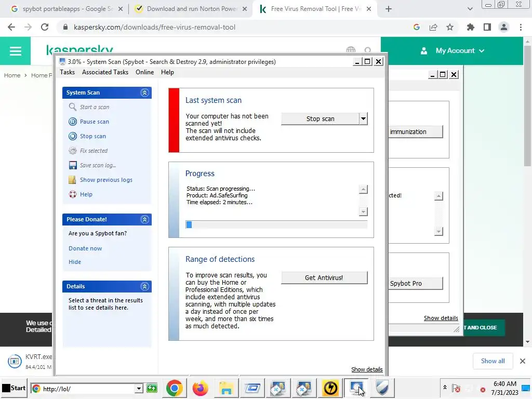Click the action center flag tray icon
This screenshot has width=532, height=399.
[456, 388]
